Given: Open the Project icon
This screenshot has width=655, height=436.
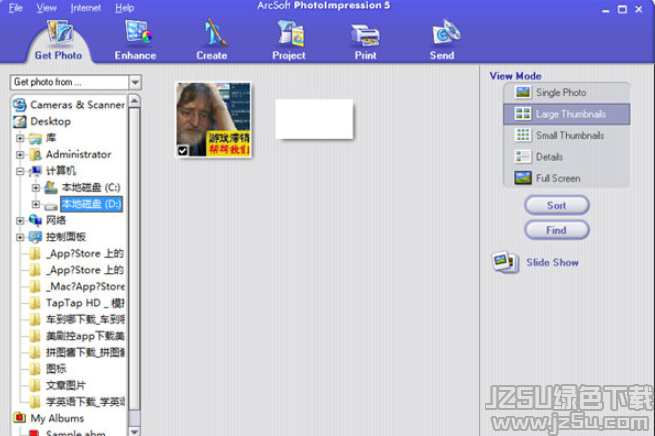Looking at the screenshot, I should pos(291,33).
